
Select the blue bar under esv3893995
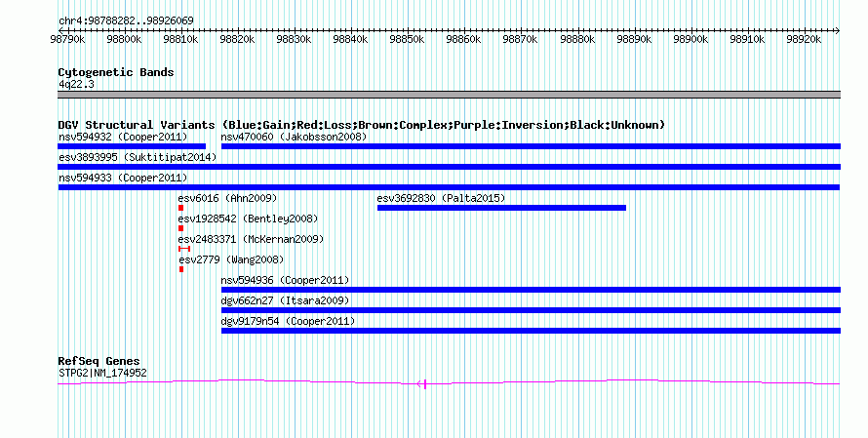(x=450, y=167)
